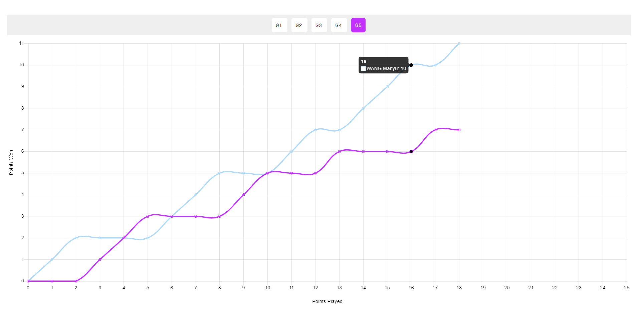Switch to the G1 game tab

[x=279, y=25]
